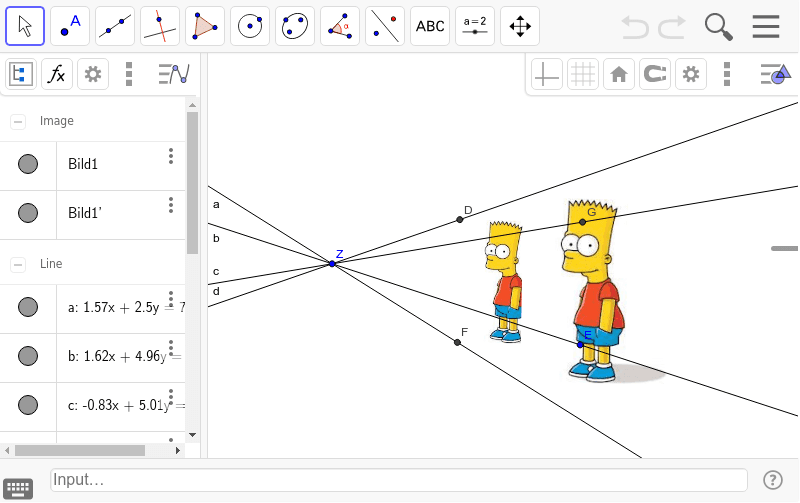
Task: Toggle visibility of Bild1
Action: [28, 164]
